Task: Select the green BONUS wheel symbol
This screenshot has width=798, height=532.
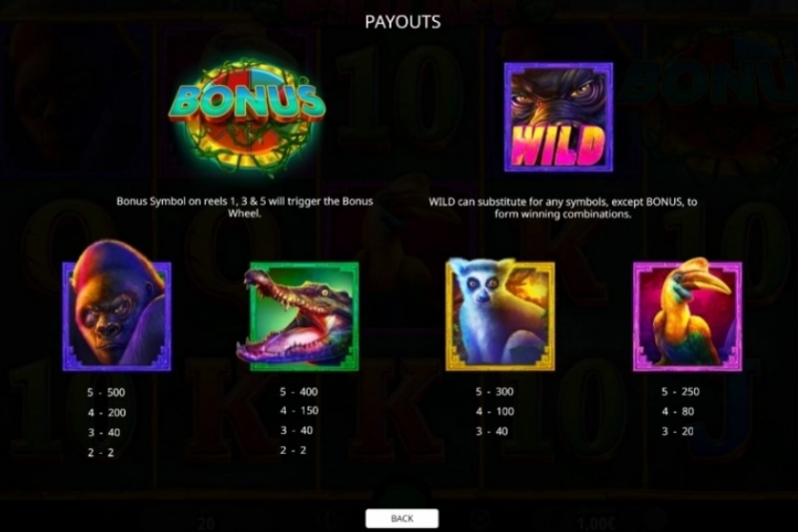Action: click(247, 117)
